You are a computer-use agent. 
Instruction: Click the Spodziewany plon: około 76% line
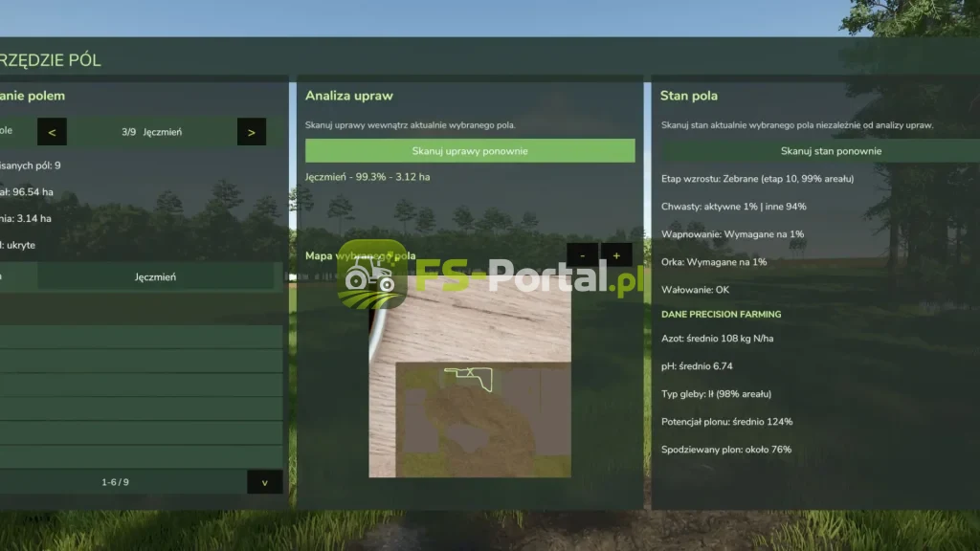tap(726, 450)
